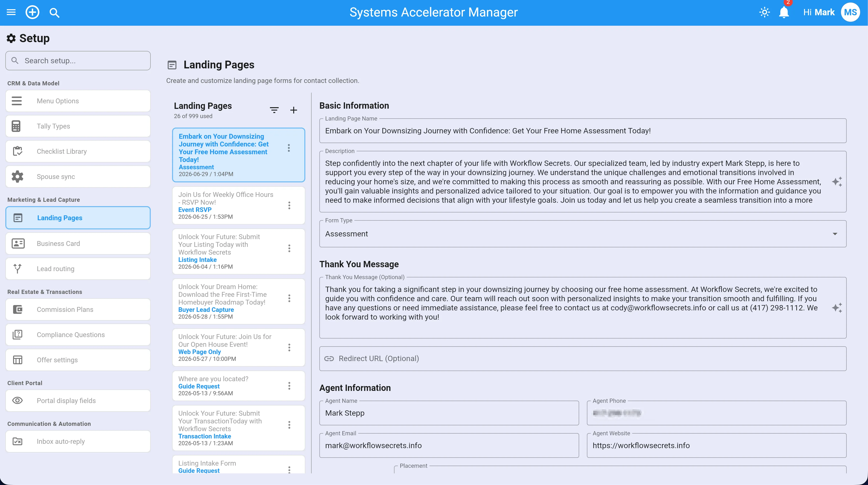The width and height of the screenshot is (868, 485).
Task: Open Checklist Library setup section
Action: [x=78, y=151]
